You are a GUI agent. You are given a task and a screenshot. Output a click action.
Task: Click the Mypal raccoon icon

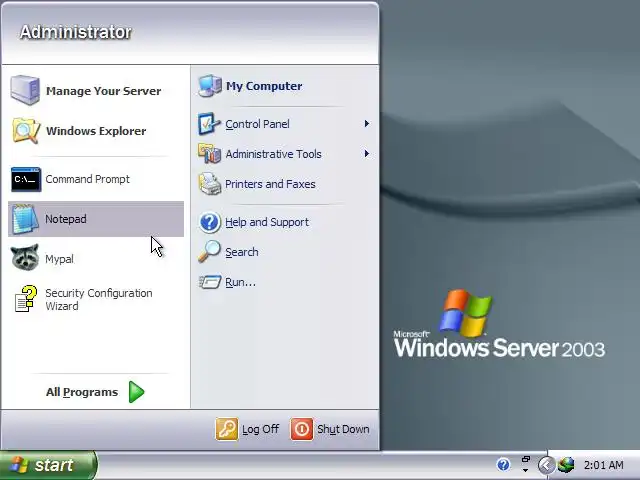[x=25, y=258]
